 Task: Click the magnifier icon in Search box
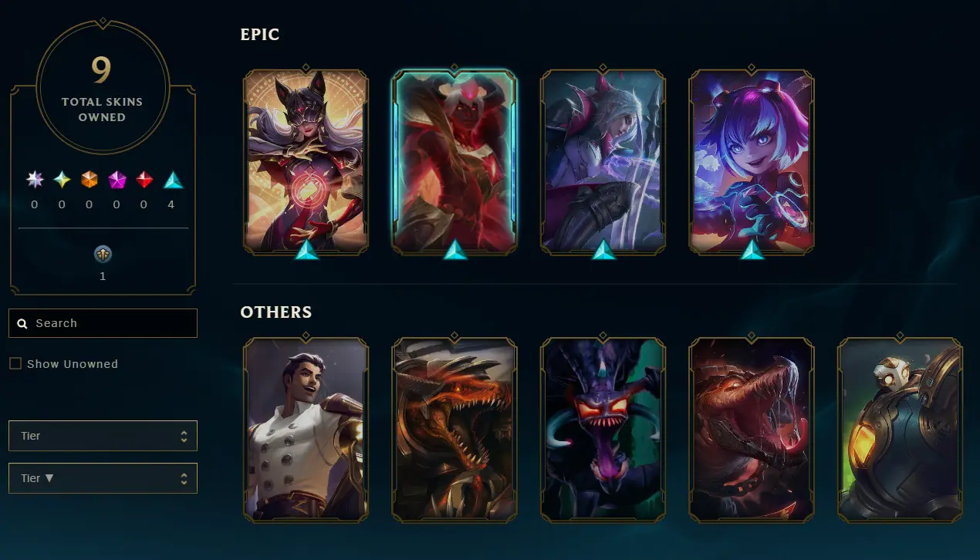coord(22,324)
